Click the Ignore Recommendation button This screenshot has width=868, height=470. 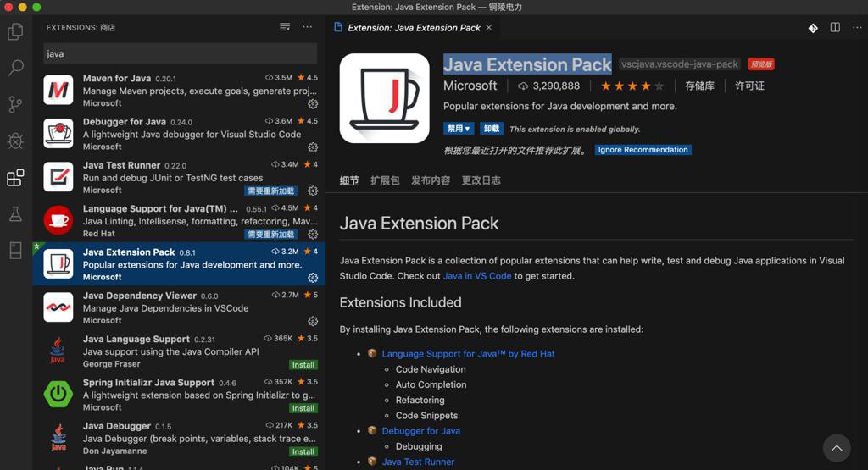[643, 150]
